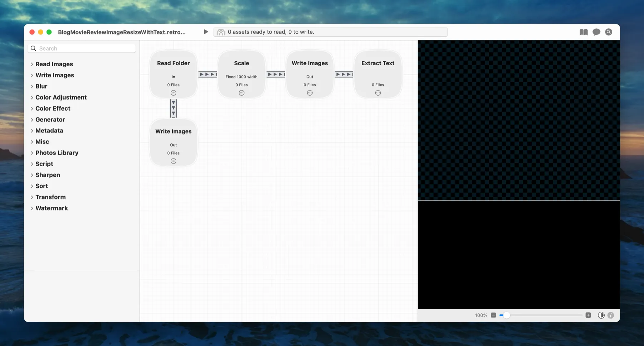This screenshot has width=644, height=346.
Task: Click the sidebar search field
Action: (x=82, y=48)
